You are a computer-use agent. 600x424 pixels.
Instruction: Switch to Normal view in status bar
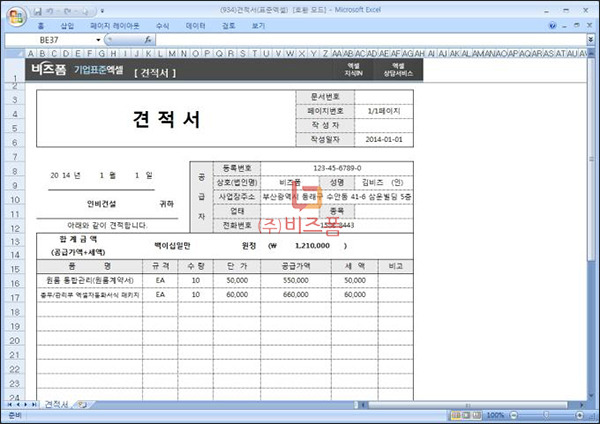(x=456, y=415)
